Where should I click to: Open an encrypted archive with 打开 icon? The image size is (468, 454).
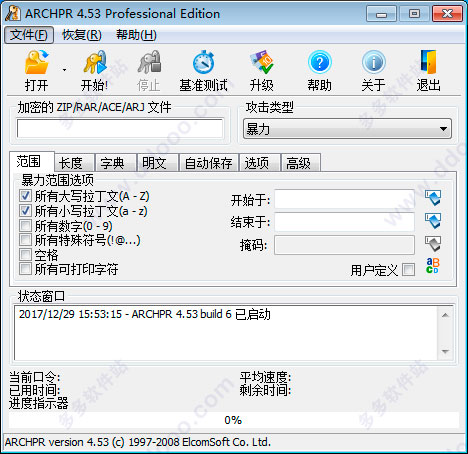pos(37,62)
